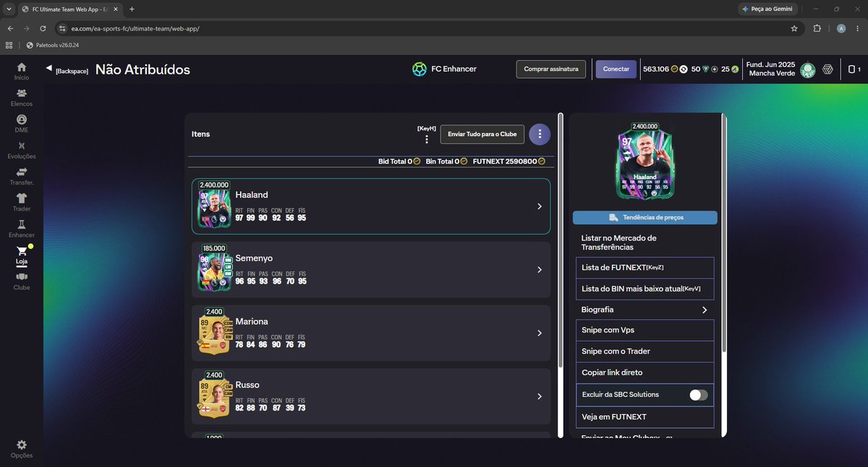The image size is (868, 467).
Task: Expand Haaland item details chevron
Action: (539, 206)
